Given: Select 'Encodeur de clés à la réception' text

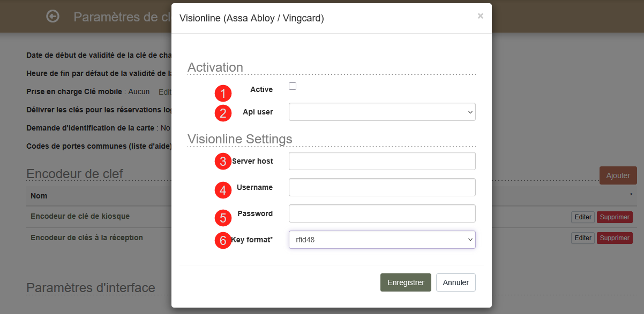Looking at the screenshot, I should (87, 237).
